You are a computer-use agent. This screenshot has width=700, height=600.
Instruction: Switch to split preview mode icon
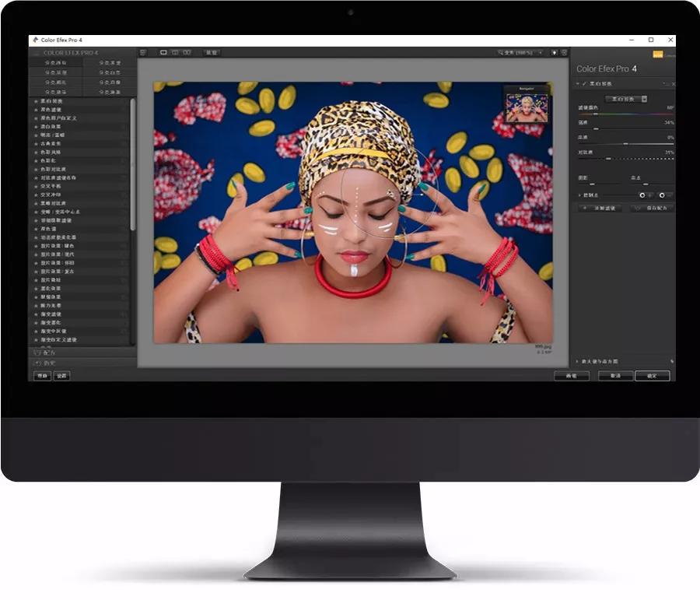tap(175, 52)
